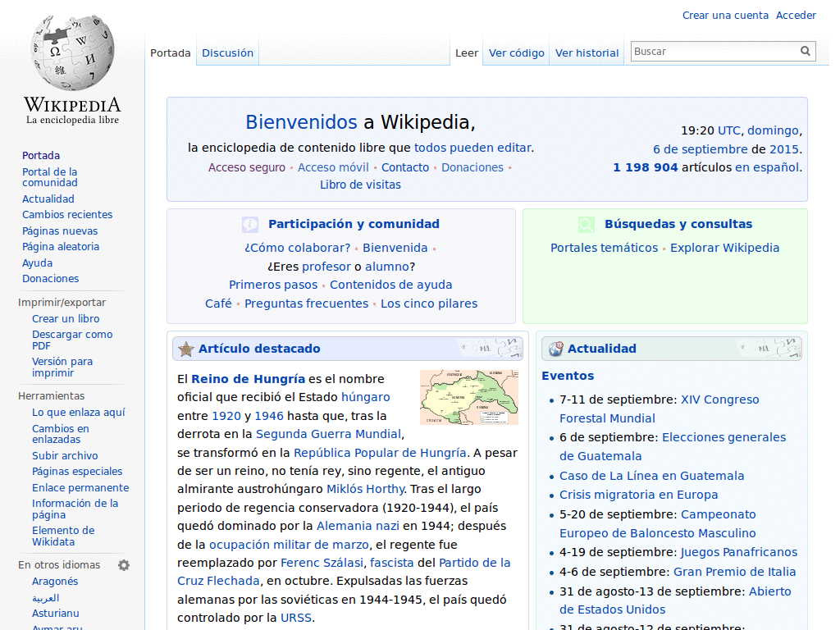This screenshot has height=630, width=840.
Task: Open language settings gear icon
Action: [x=124, y=565]
